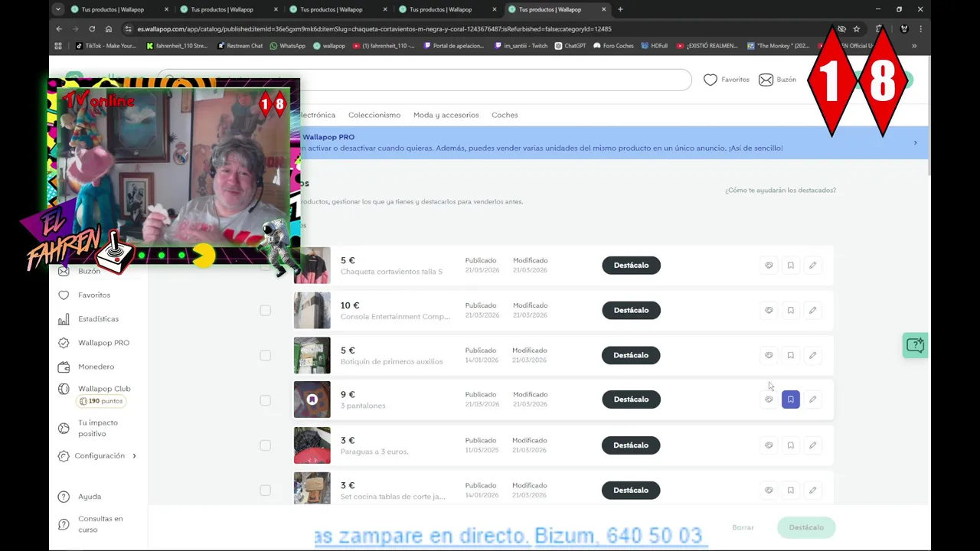This screenshot has height=551, width=980.
Task: Select the Botiquín de primeros auxilios checkbox
Action: (x=265, y=355)
